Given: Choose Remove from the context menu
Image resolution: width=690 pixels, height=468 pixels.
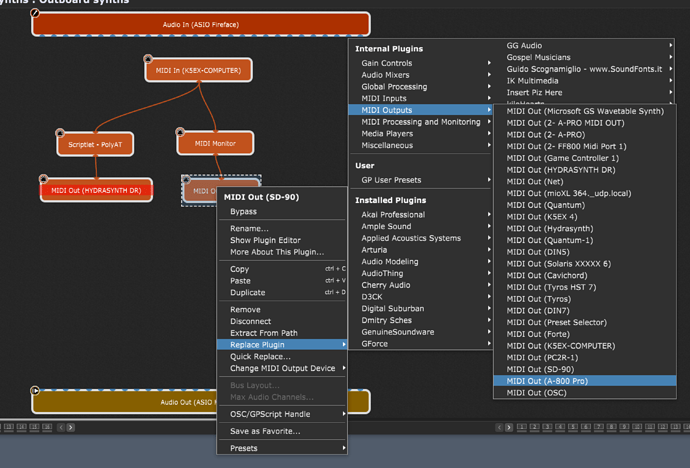Looking at the screenshot, I should point(282,310).
